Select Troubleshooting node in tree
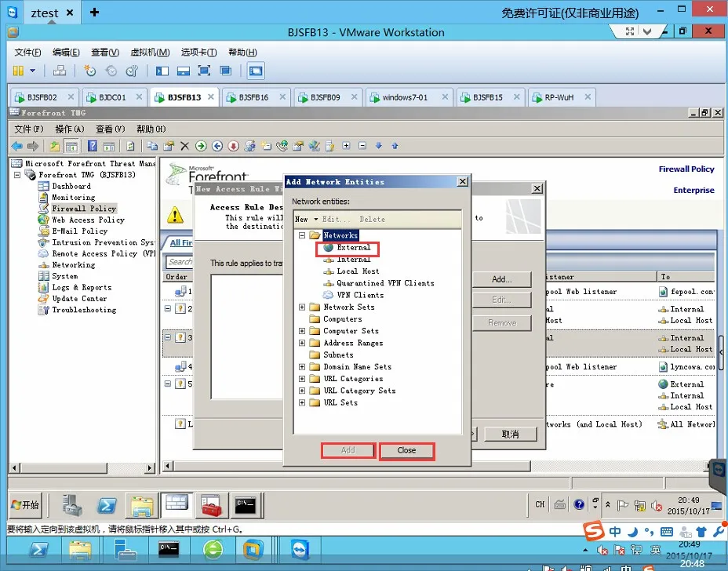 pyautogui.click(x=84, y=310)
